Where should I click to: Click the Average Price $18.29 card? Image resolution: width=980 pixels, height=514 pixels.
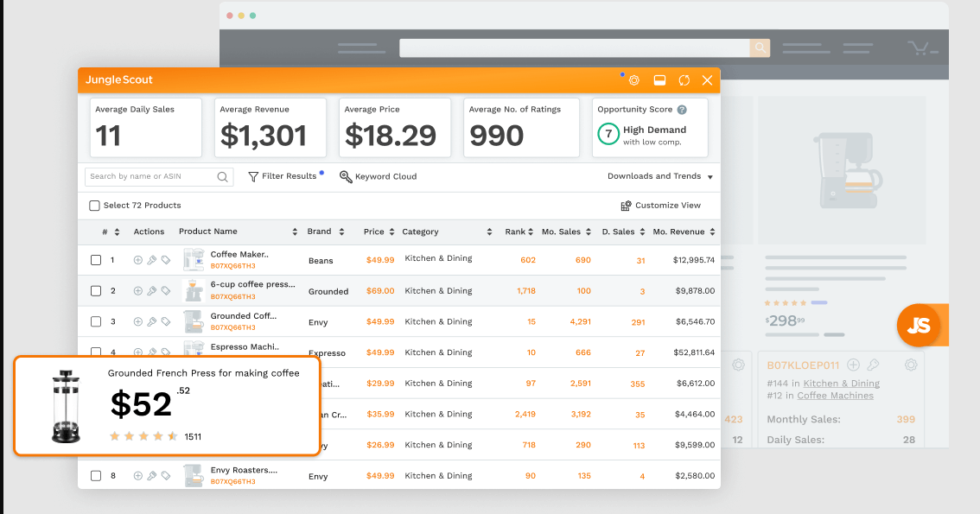(x=394, y=127)
